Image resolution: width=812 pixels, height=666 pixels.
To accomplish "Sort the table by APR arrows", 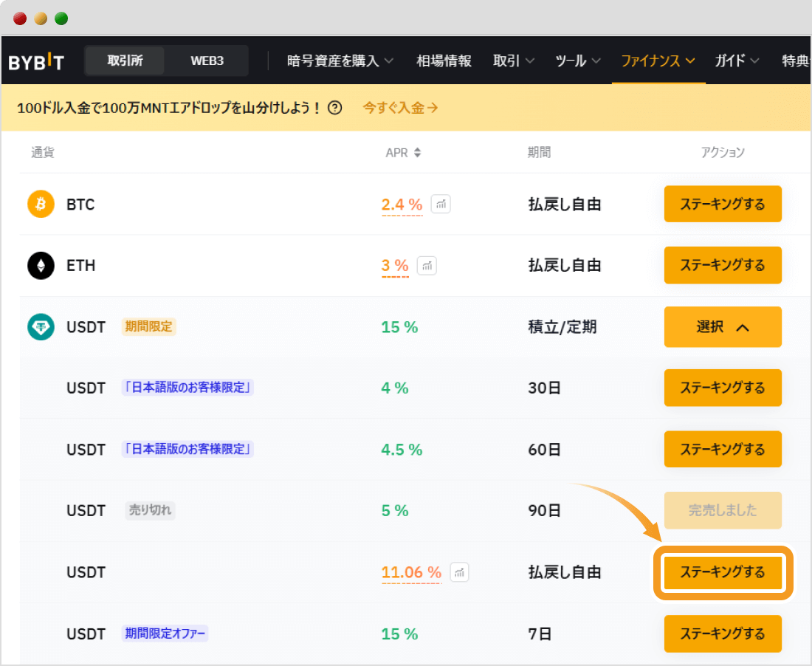I will tap(417, 153).
